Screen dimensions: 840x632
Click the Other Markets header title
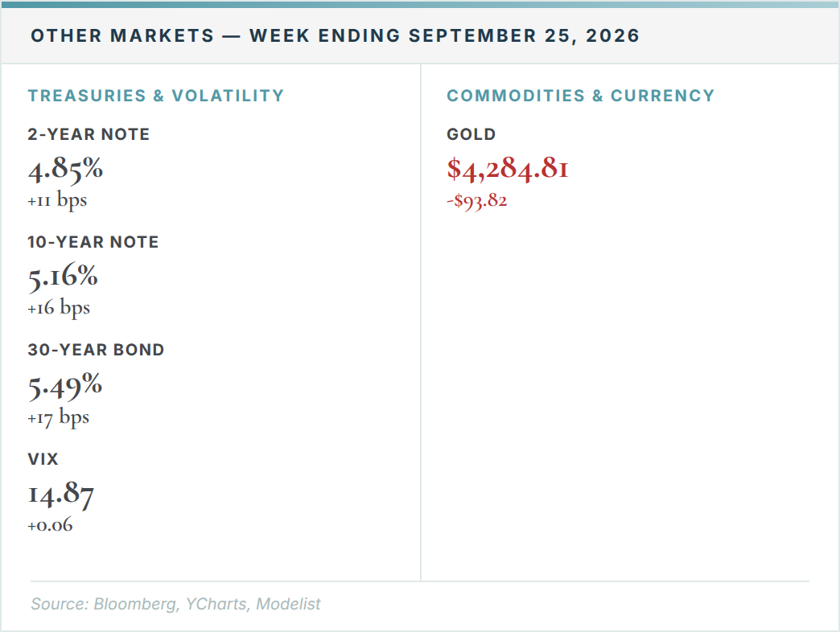[x=335, y=35]
